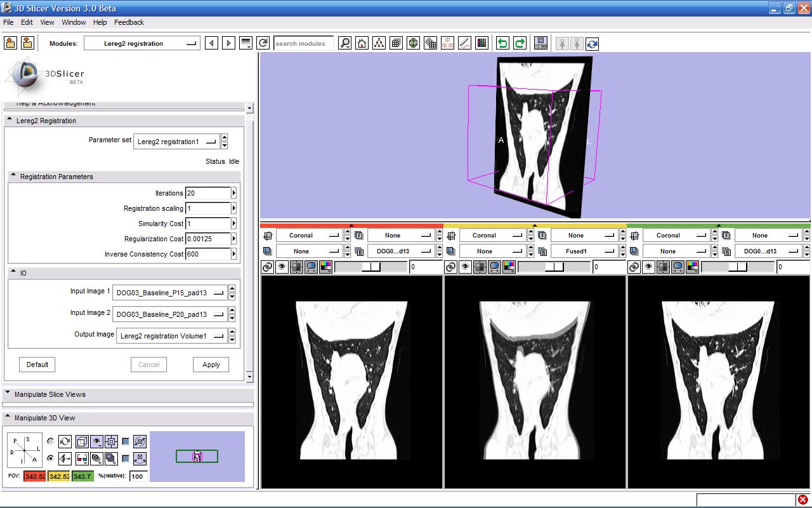Click the slice offset slider in yellow viewer
This screenshot has width=812, height=508.
tap(554, 267)
